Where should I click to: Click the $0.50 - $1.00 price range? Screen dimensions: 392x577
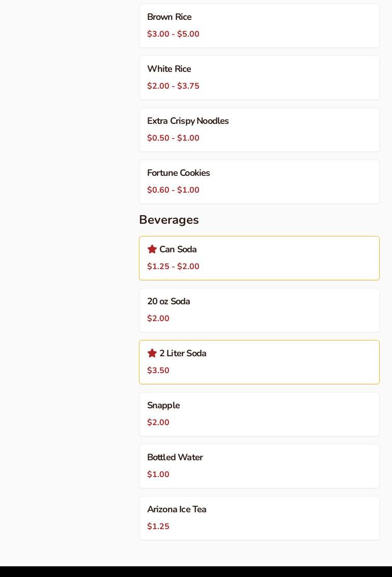173,138
